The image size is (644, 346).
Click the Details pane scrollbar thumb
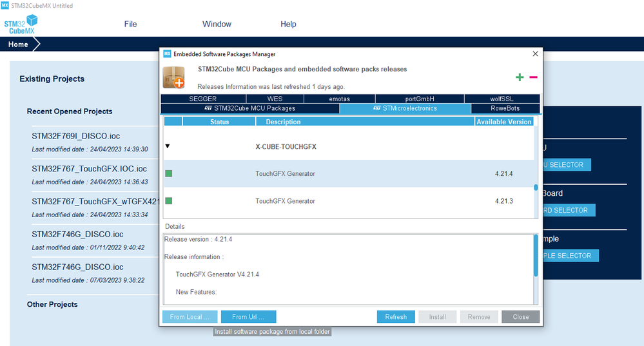[536, 255]
